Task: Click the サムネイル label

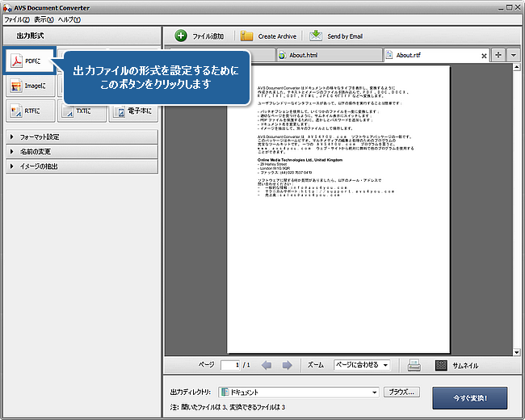Action: click(465, 366)
